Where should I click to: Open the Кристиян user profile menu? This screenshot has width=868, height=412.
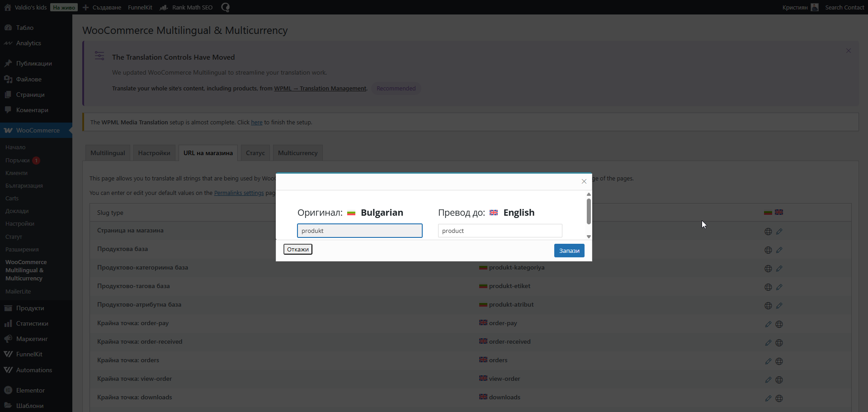pyautogui.click(x=800, y=7)
